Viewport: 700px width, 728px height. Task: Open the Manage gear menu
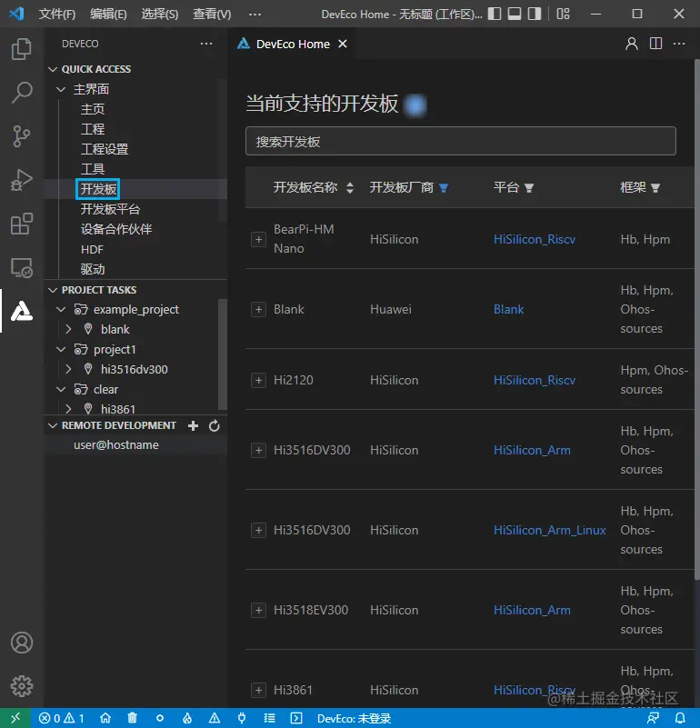click(22, 686)
